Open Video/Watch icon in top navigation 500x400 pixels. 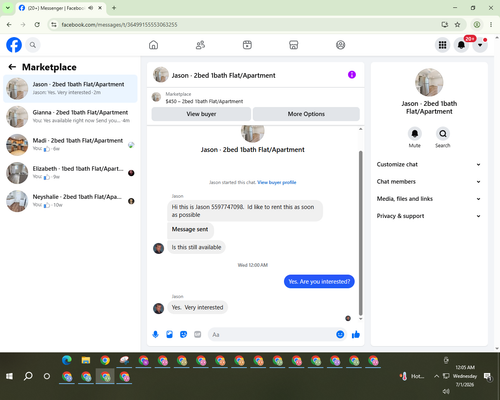pyautogui.click(x=247, y=45)
